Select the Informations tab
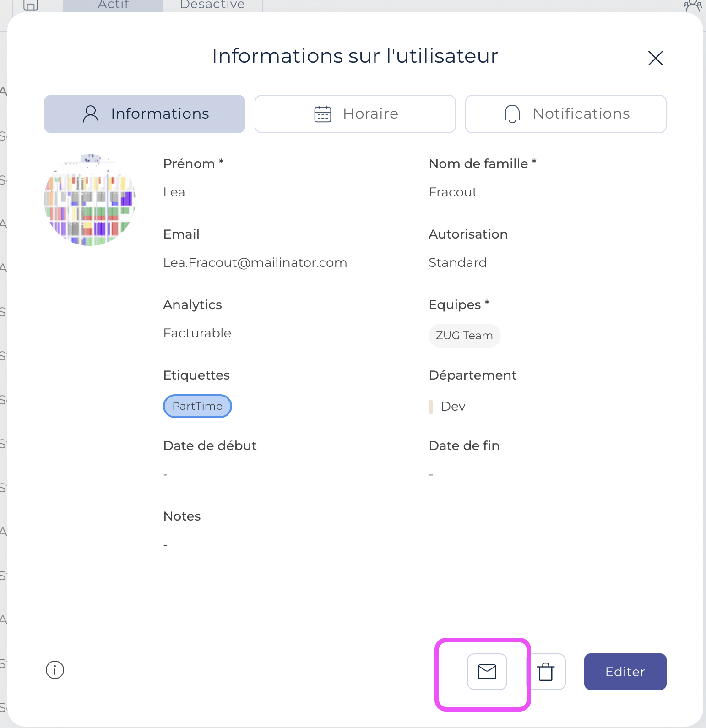The height and width of the screenshot is (728, 706). point(145,114)
